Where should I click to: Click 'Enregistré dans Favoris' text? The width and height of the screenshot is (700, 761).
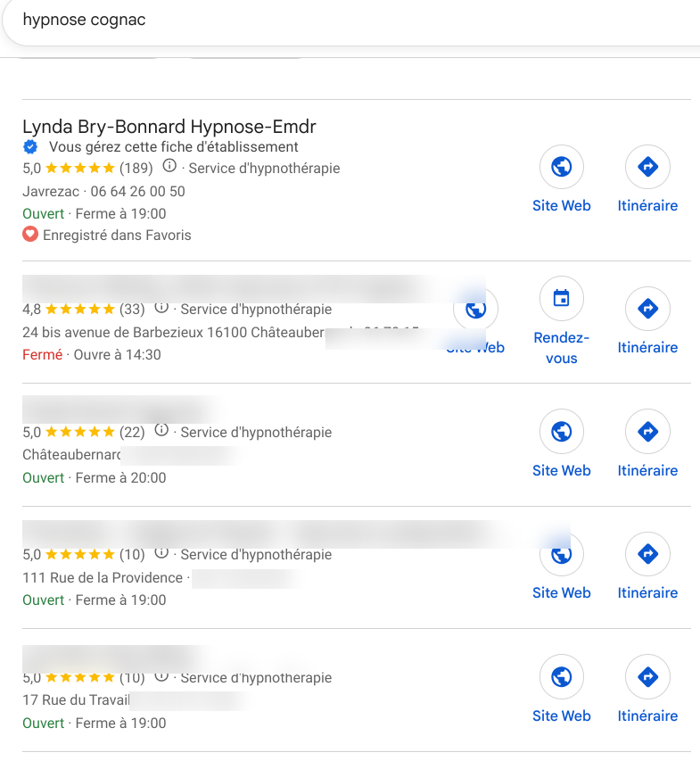(117, 236)
